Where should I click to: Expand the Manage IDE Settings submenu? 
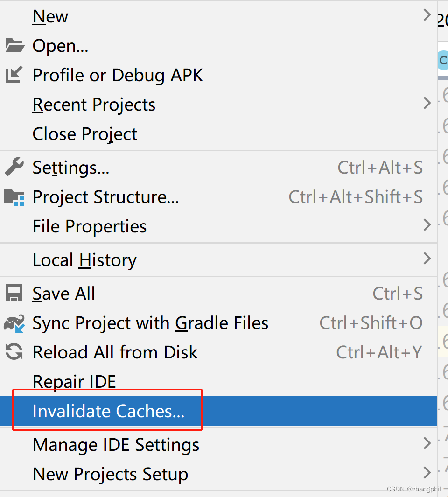[116, 444]
